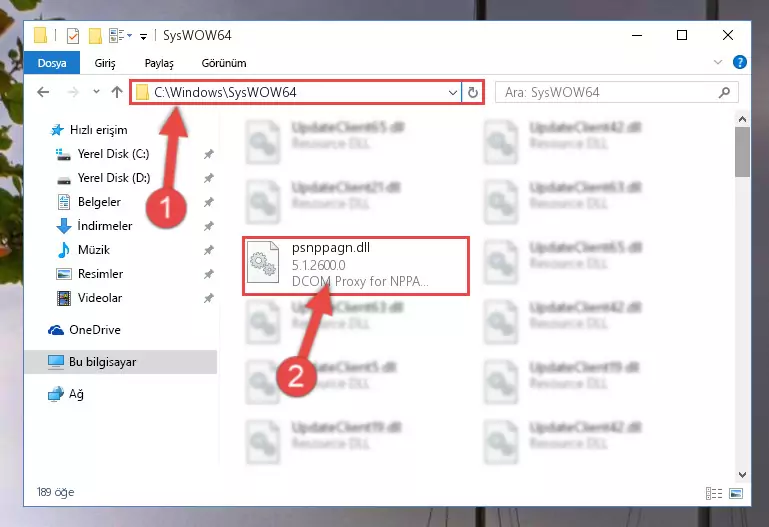Switch to details view in status bar

(714, 493)
